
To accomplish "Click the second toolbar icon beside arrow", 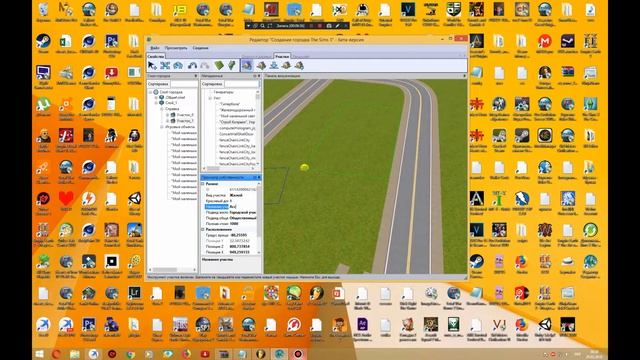I will (165, 65).
